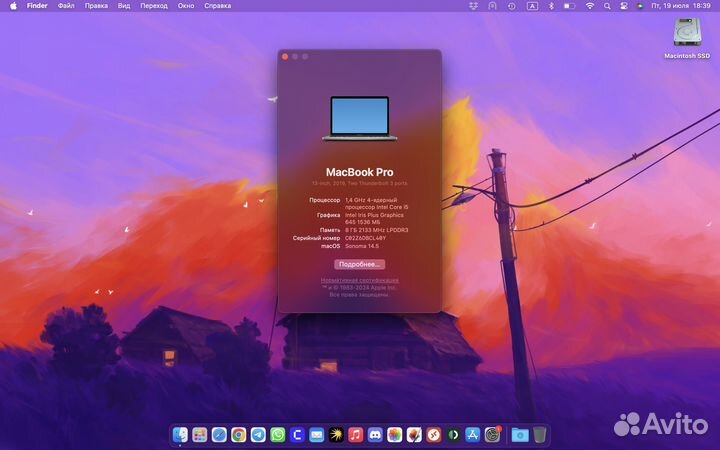Close the About This Mac window
720x450 pixels.
coord(285,56)
